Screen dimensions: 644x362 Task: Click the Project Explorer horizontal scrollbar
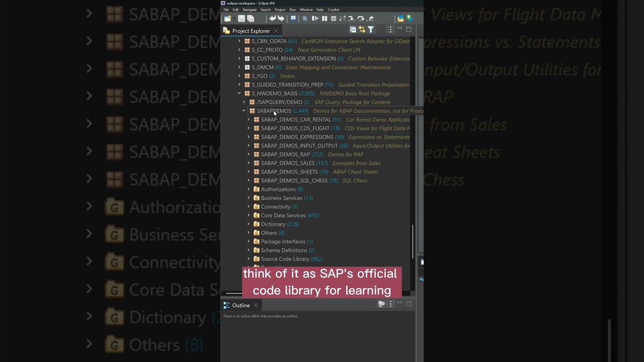(234, 293)
